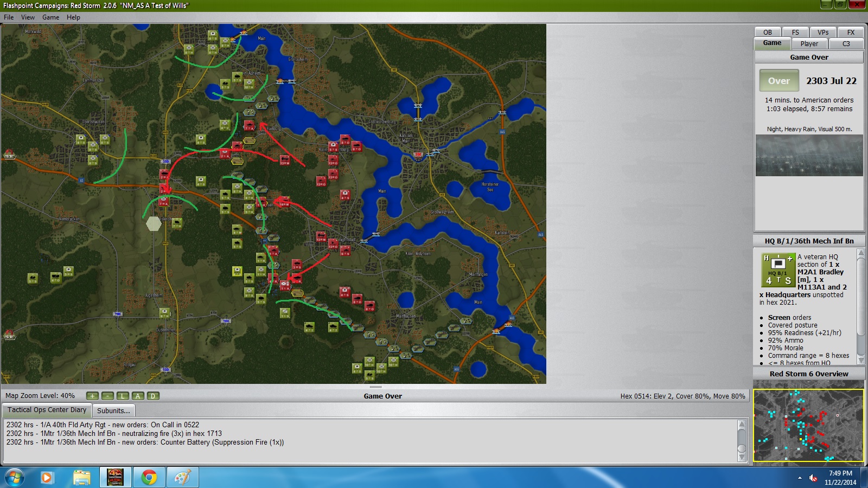Open the View menu
This screenshot has height=488, width=868.
(28, 17)
